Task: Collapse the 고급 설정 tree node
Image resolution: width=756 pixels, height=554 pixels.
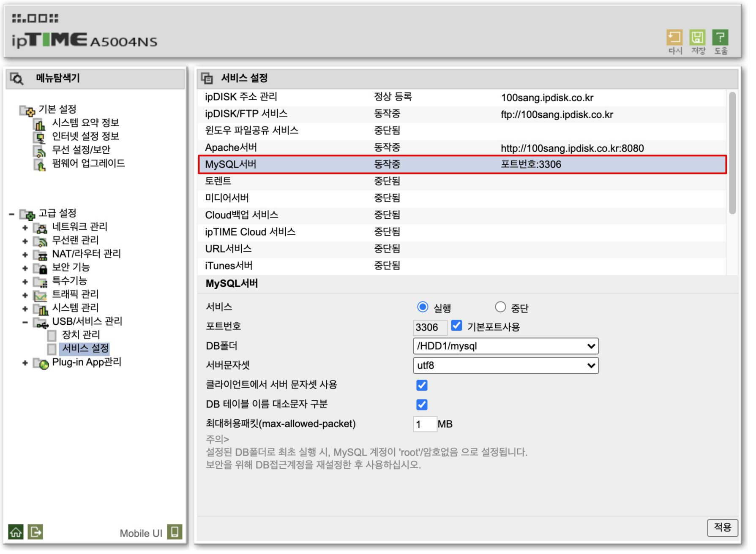Action: point(11,215)
